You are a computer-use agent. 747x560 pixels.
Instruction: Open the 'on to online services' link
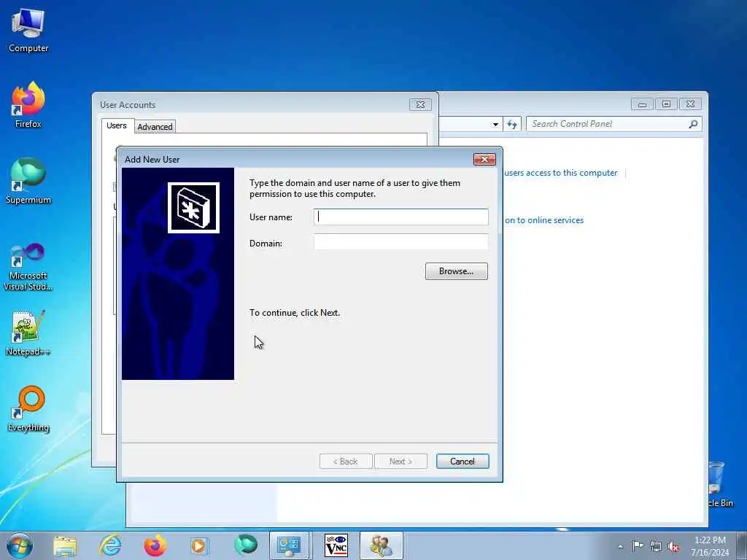pyautogui.click(x=544, y=220)
